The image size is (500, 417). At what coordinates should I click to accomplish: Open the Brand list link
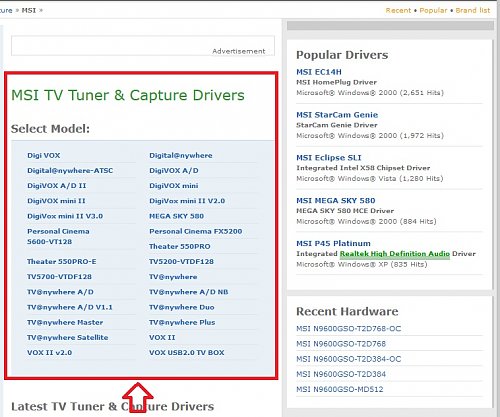pyautogui.click(x=473, y=10)
